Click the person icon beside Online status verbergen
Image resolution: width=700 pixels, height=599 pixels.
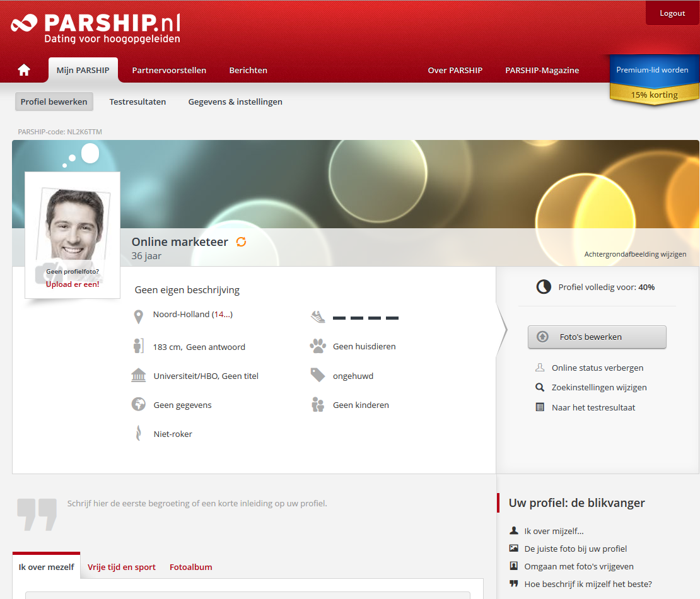[540, 368]
